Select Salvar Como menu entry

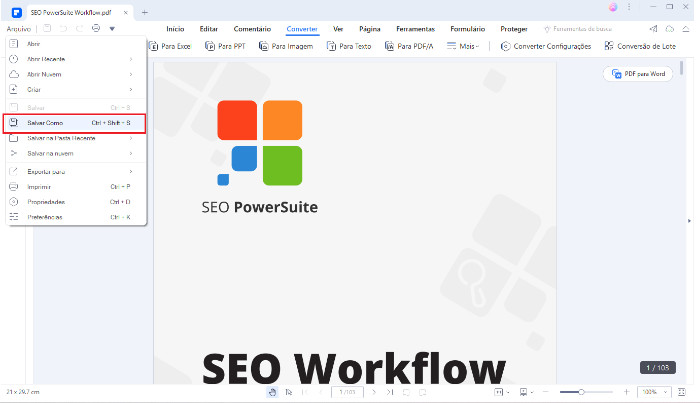click(x=75, y=123)
